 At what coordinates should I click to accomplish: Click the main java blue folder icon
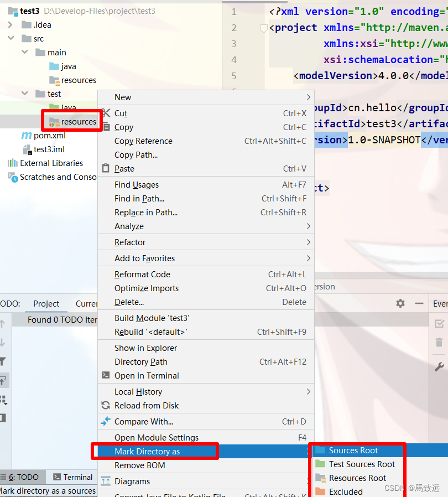click(x=54, y=66)
